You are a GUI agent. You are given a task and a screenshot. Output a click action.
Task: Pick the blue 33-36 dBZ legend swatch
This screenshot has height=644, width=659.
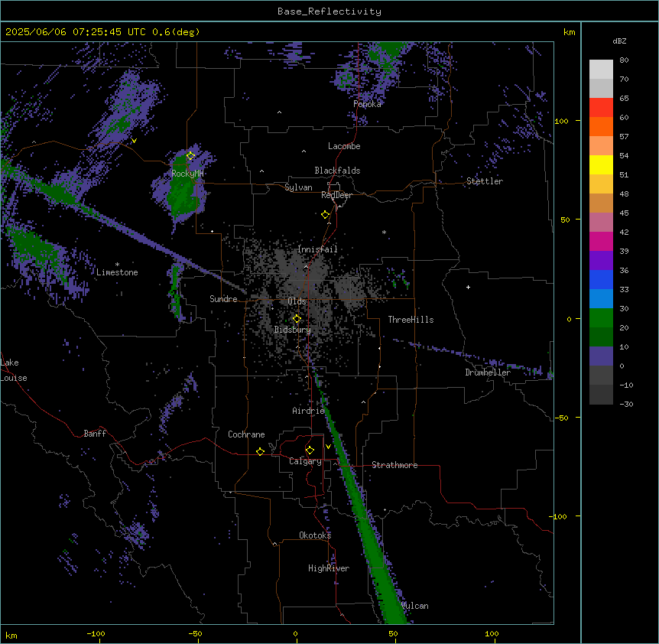(x=601, y=279)
